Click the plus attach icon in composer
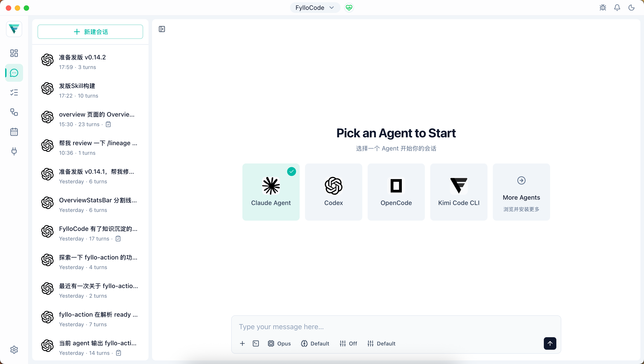 [x=242, y=343]
